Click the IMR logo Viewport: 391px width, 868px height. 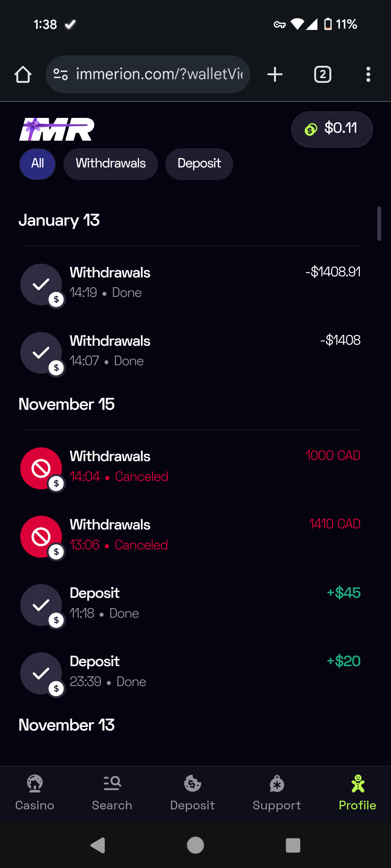57,129
